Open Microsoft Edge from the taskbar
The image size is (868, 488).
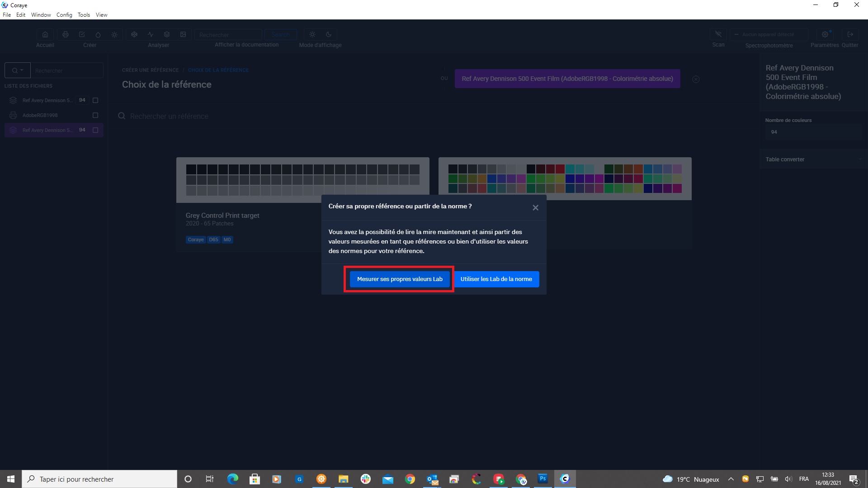pyautogui.click(x=233, y=479)
